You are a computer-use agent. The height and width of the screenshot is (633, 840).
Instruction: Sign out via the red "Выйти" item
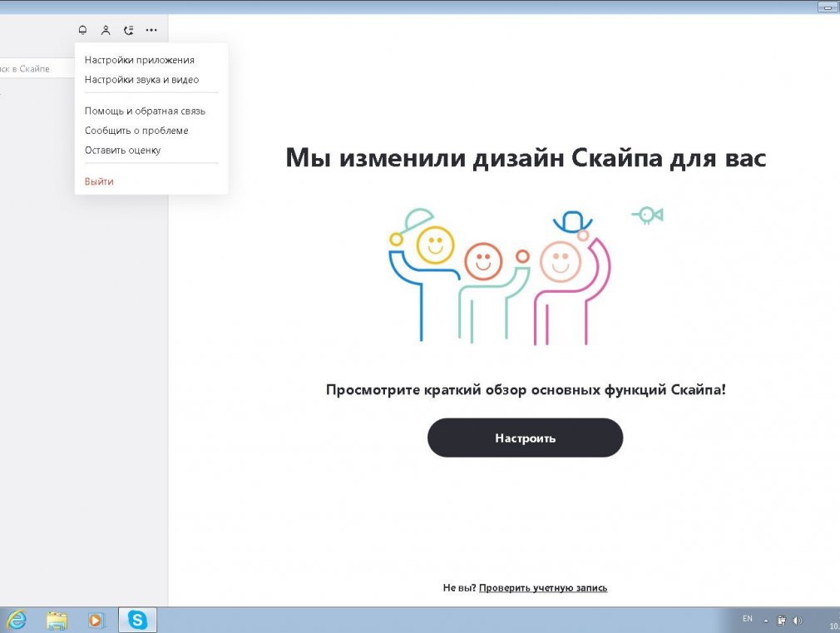click(x=99, y=181)
